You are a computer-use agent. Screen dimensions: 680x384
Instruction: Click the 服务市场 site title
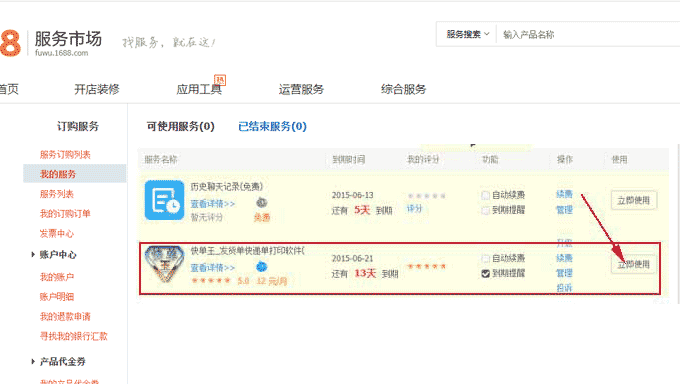(x=68, y=39)
